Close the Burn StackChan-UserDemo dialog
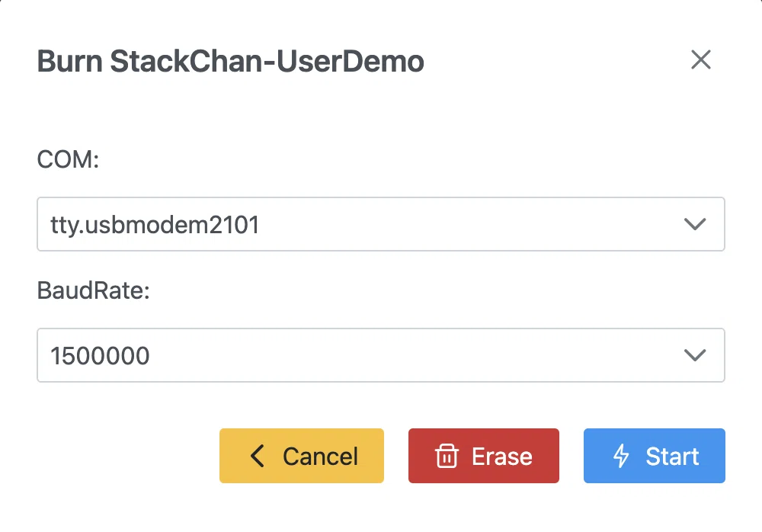The image size is (762, 532). click(701, 59)
